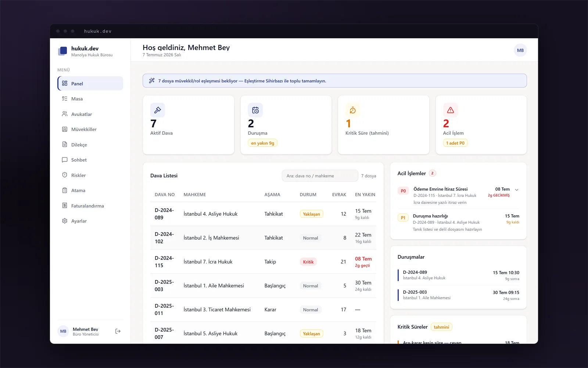Open the Riskler text label in sidebar
Image resolution: width=588 pixels, height=368 pixels.
pyautogui.click(x=78, y=176)
